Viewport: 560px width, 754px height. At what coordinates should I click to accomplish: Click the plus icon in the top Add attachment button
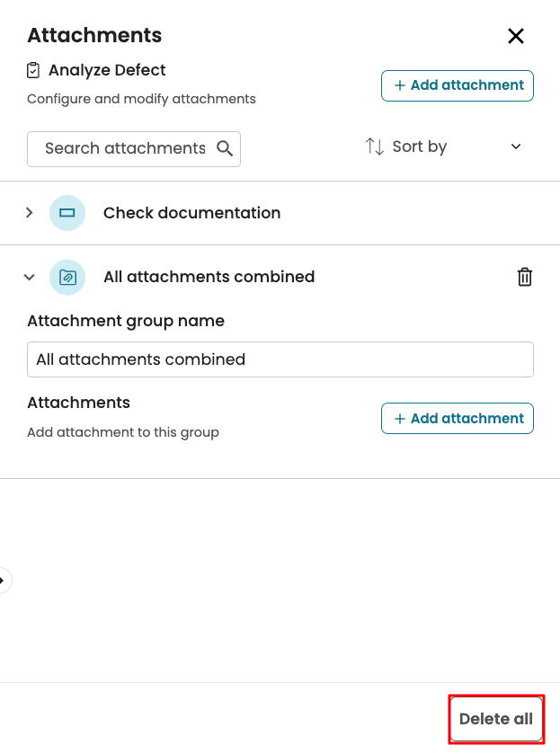tap(400, 85)
